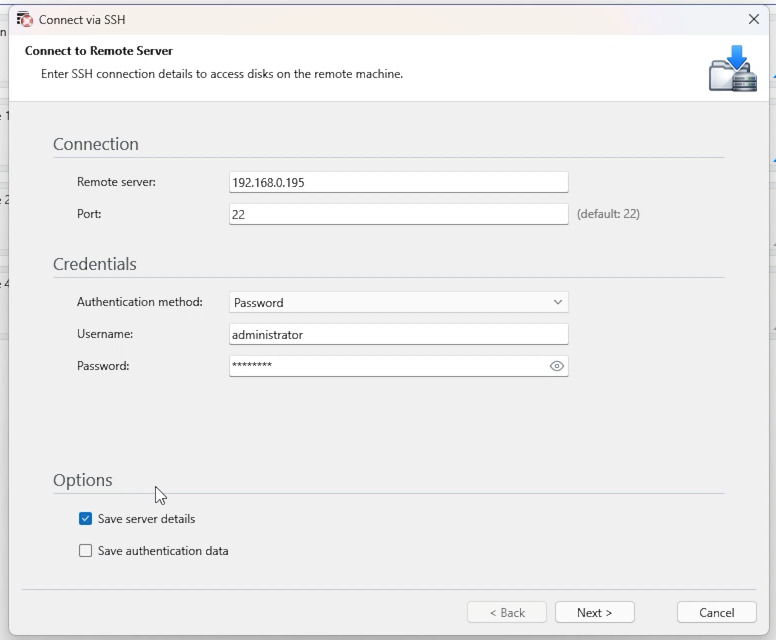This screenshot has width=776, height=640.
Task: Enable Save authentication data checkbox
Action: [x=85, y=550]
